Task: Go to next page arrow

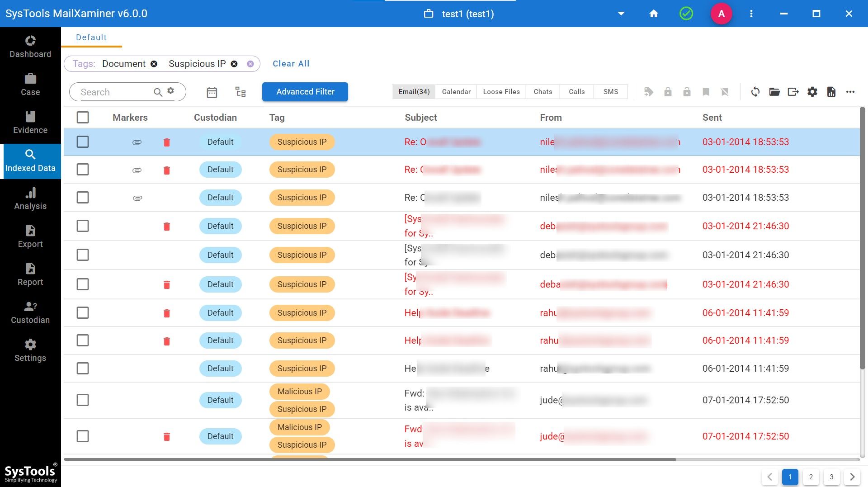Action: click(x=852, y=477)
